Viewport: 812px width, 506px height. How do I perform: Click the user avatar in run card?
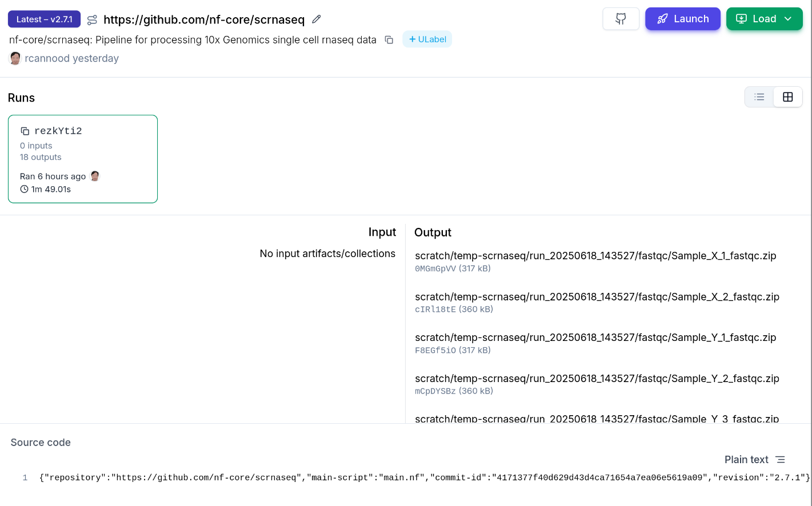(x=95, y=176)
